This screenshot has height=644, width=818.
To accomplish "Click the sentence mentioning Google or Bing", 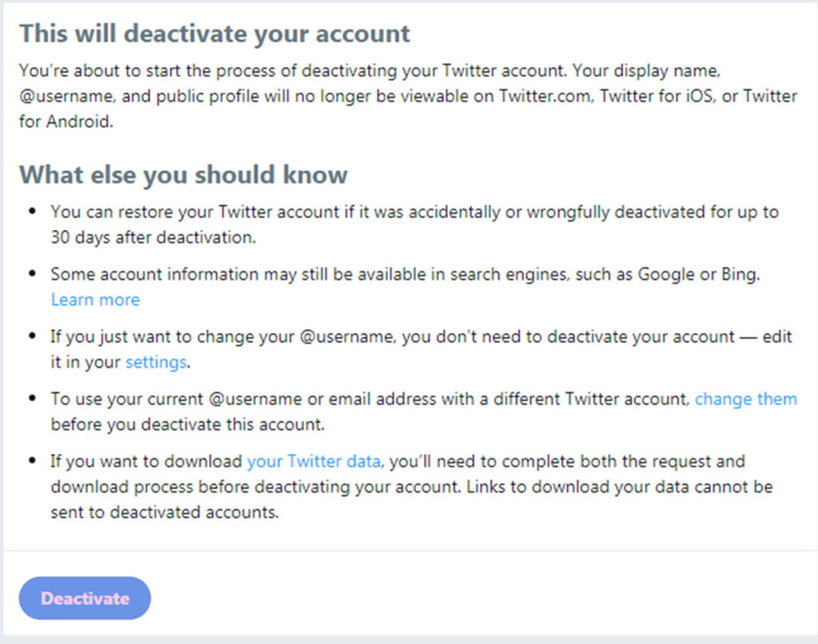I will click(405, 274).
